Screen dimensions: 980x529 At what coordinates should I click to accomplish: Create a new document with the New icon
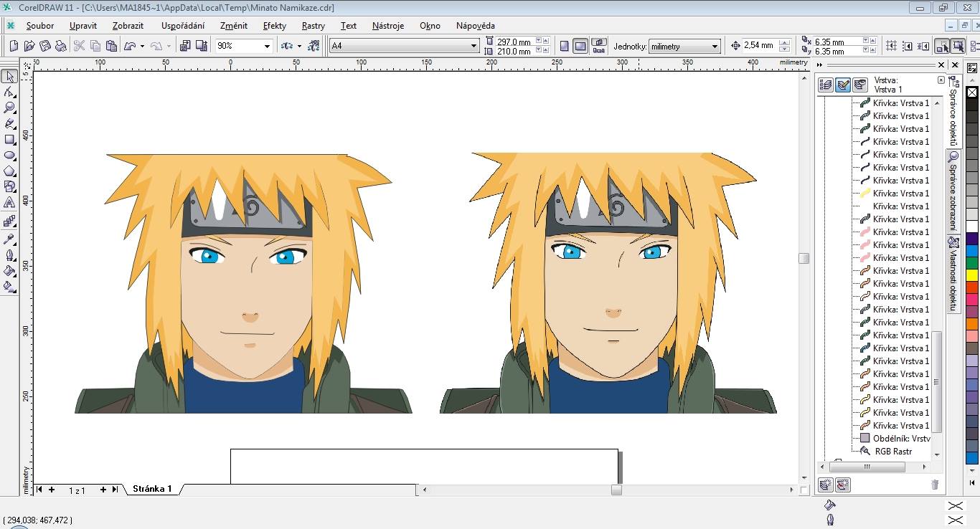tap(14, 46)
